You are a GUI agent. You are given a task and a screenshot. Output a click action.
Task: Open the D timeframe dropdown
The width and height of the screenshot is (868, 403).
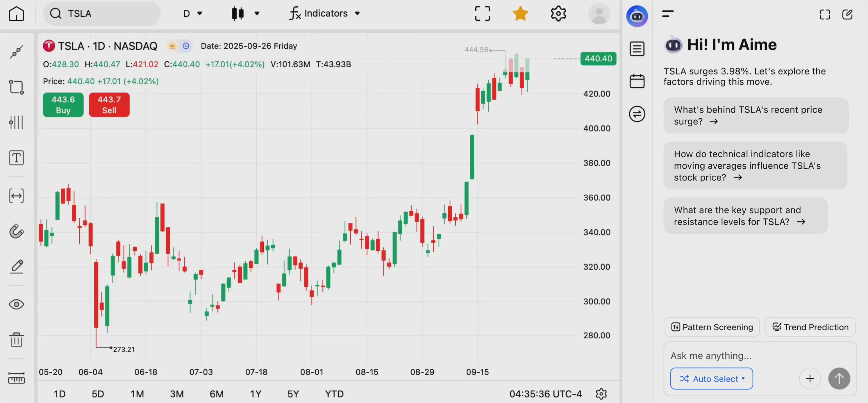coord(192,13)
